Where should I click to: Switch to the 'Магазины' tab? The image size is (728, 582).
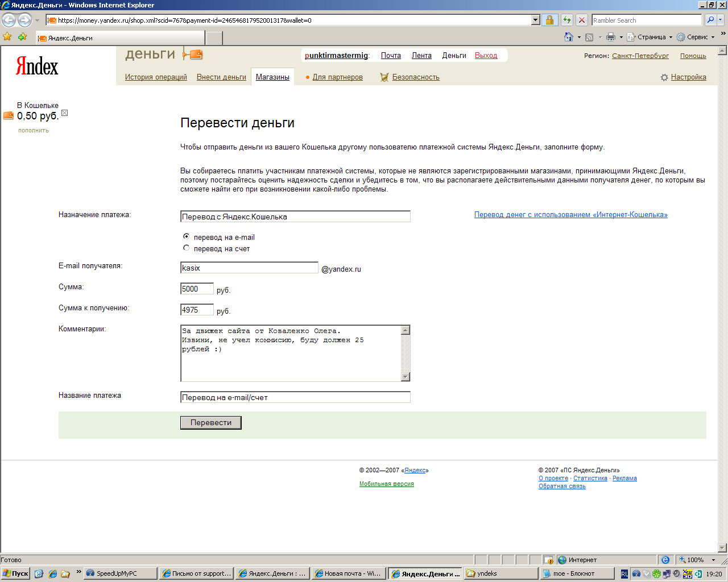[272, 77]
